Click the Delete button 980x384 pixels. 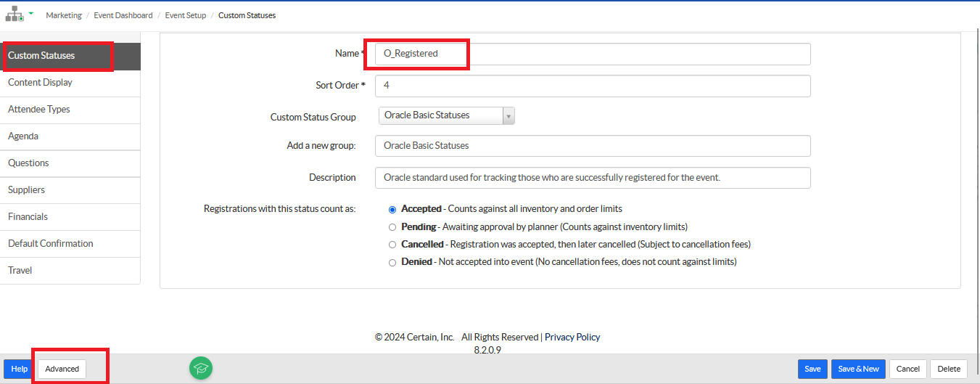pos(948,369)
